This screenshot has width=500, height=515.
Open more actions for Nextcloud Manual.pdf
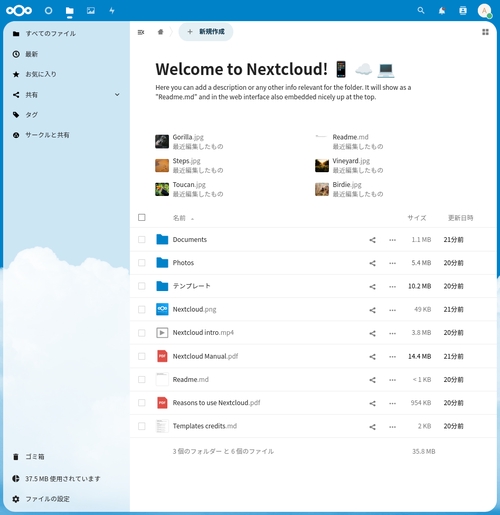pyautogui.click(x=392, y=357)
